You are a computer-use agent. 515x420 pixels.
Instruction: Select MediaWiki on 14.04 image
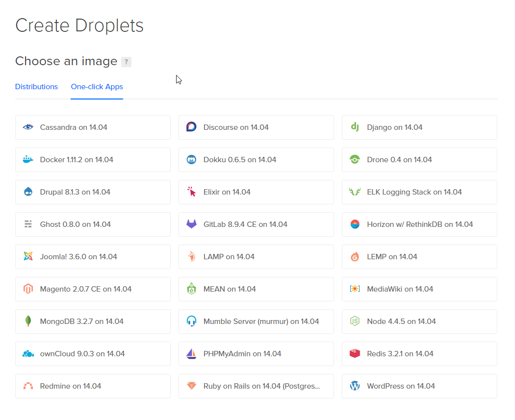[419, 289]
